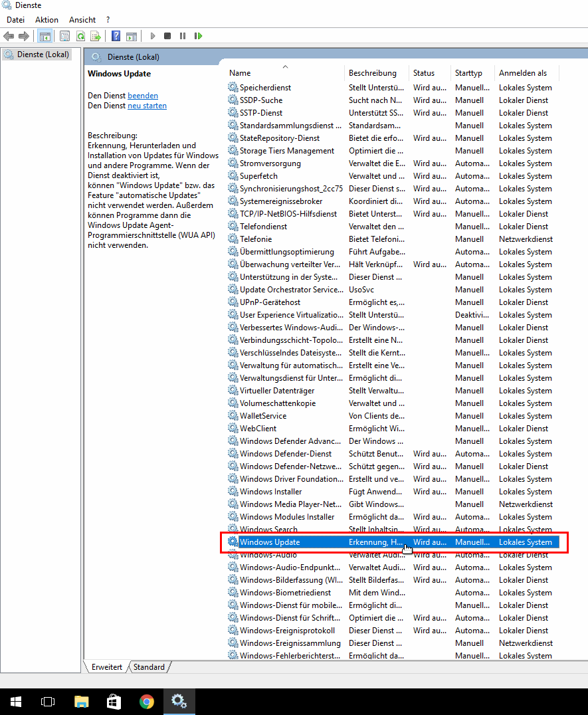Screen dimensions: 588x715
Task: Click the gear icon of Speicherdienst
Action: [x=233, y=87]
